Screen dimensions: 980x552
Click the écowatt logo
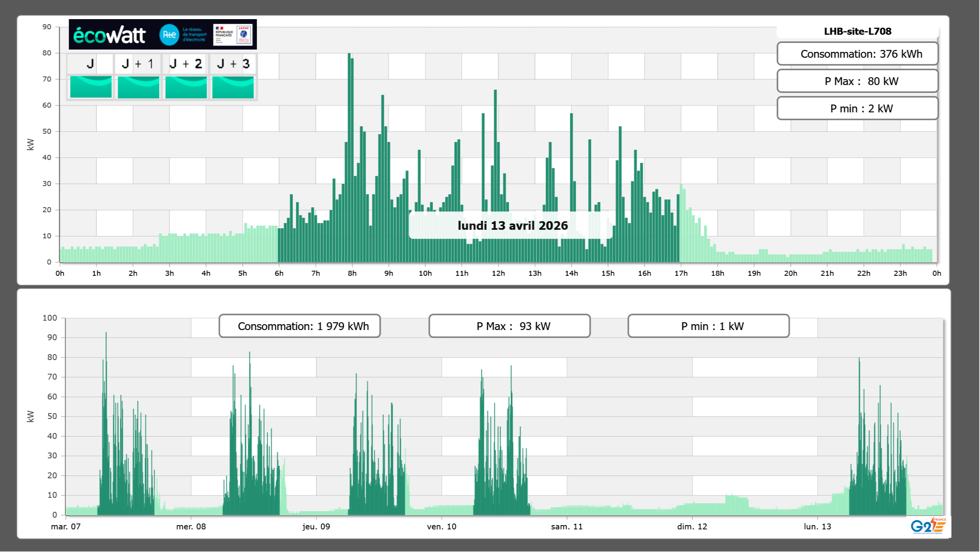tap(109, 35)
